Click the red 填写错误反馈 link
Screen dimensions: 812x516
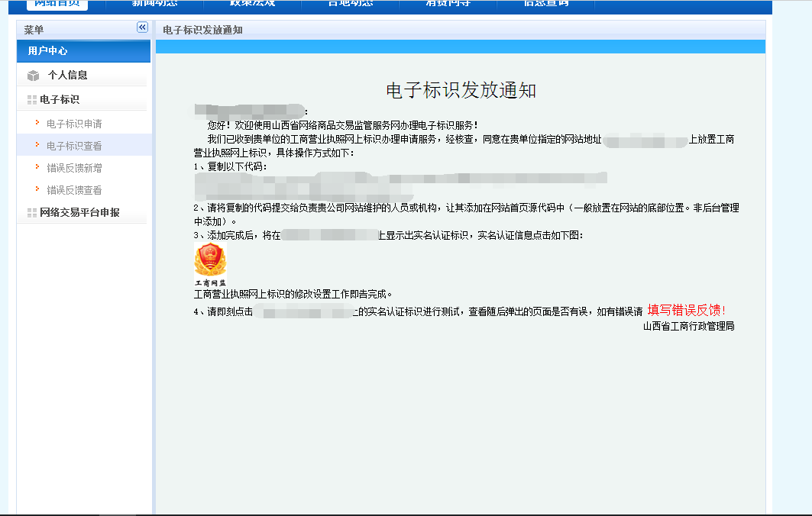coord(684,310)
